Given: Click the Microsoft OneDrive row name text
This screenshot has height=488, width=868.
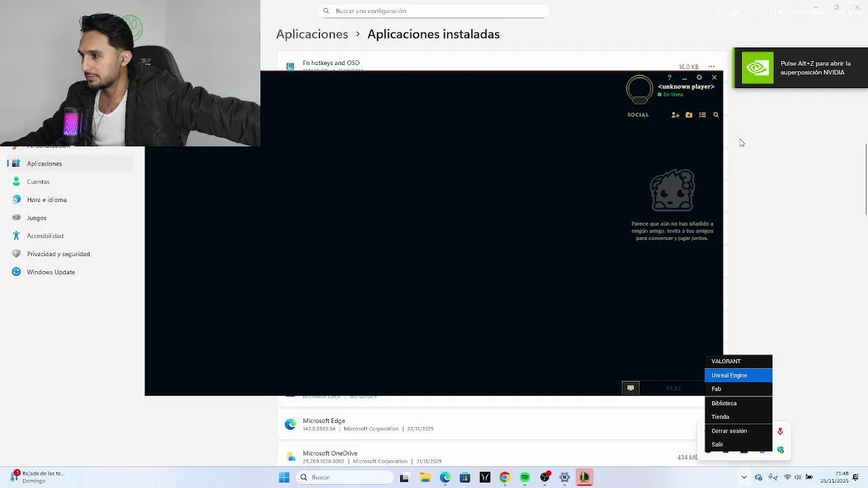Looking at the screenshot, I should coord(330,453).
